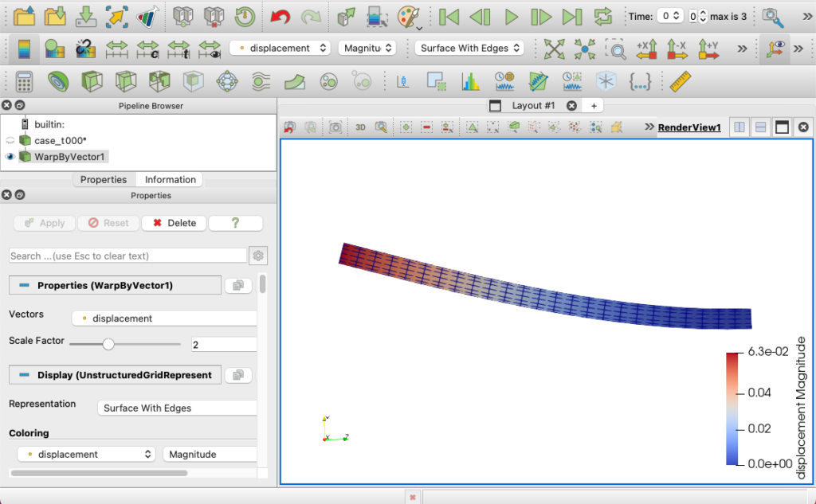Open the color palette painter icon

409,17
